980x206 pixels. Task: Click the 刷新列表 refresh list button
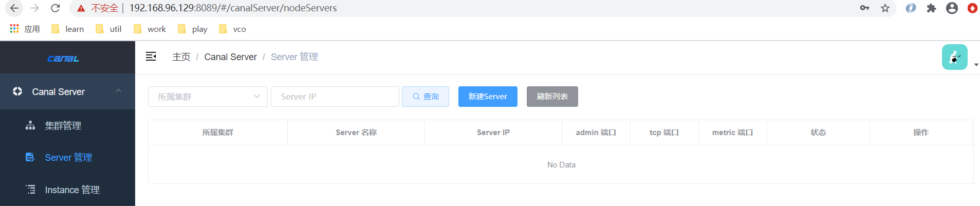pos(552,97)
